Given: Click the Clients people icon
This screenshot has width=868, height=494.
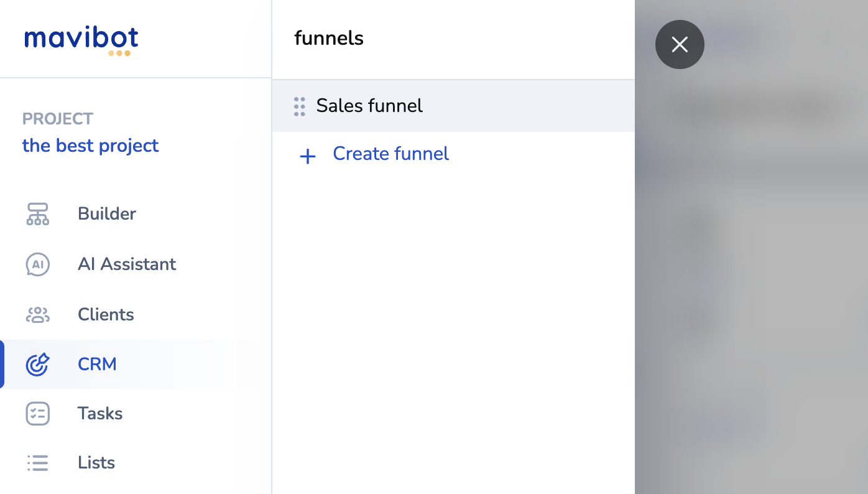Looking at the screenshot, I should (37, 315).
